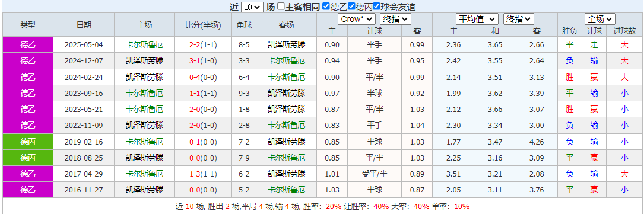The width and height of the screenshot is (644, 215).
Task: Open the 平均值 odds dropdown
Action: tap(477, 19)
